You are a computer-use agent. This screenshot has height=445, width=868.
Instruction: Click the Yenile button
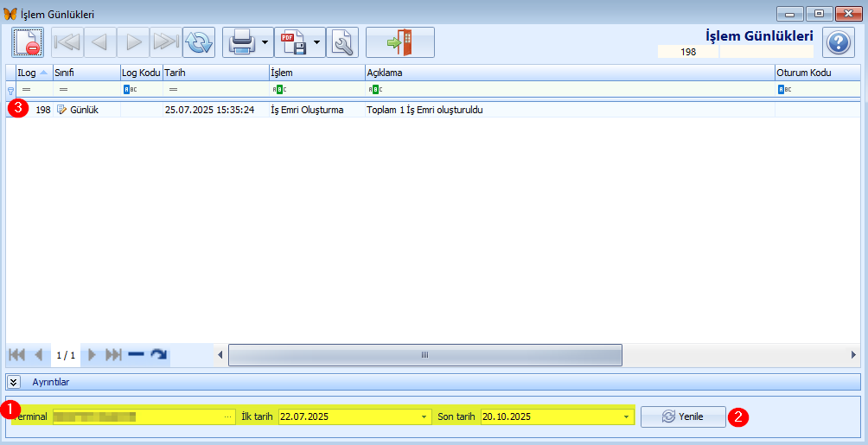click(683, 416)
